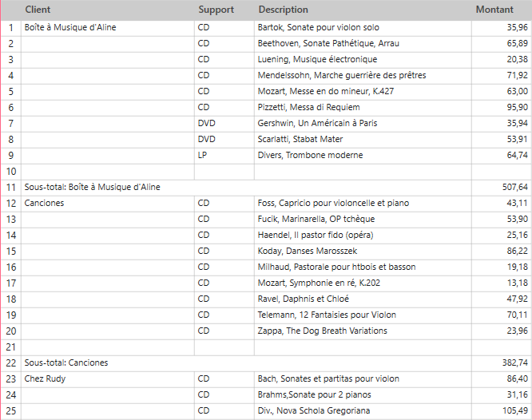This screenshot has height=420, width=532.
Task: Select the LP support cell
Action: pos(204,155)
